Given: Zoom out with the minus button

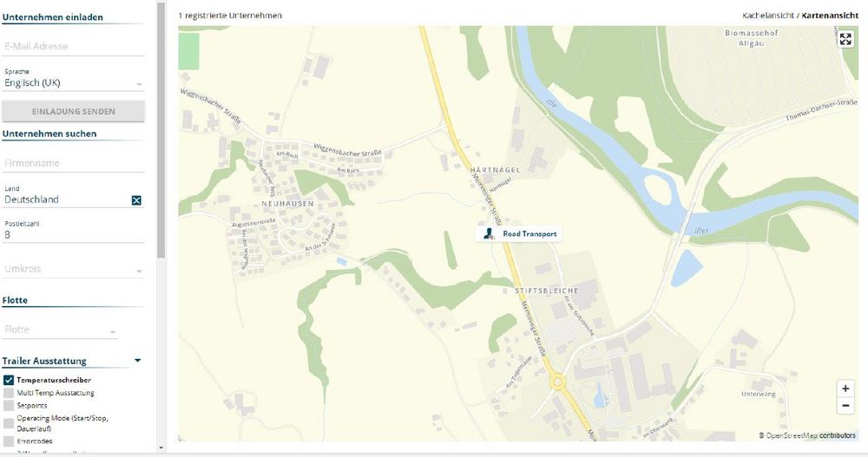Looking at the screenshot, I should [x=845, y=406].
